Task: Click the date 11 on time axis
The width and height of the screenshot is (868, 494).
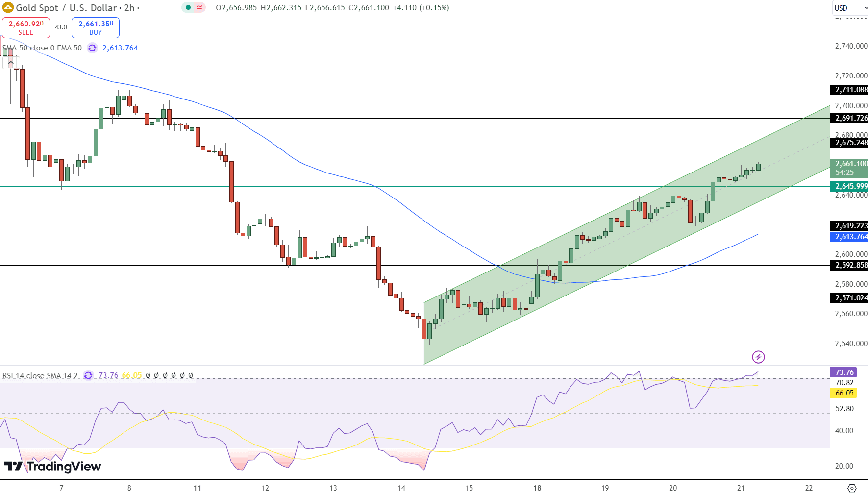Action: 197,488
